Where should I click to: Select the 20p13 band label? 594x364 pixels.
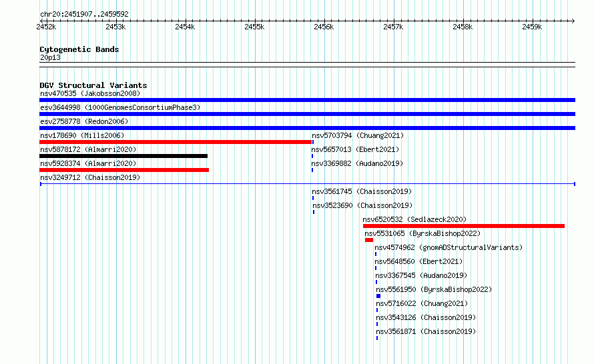tap(50, 57)
